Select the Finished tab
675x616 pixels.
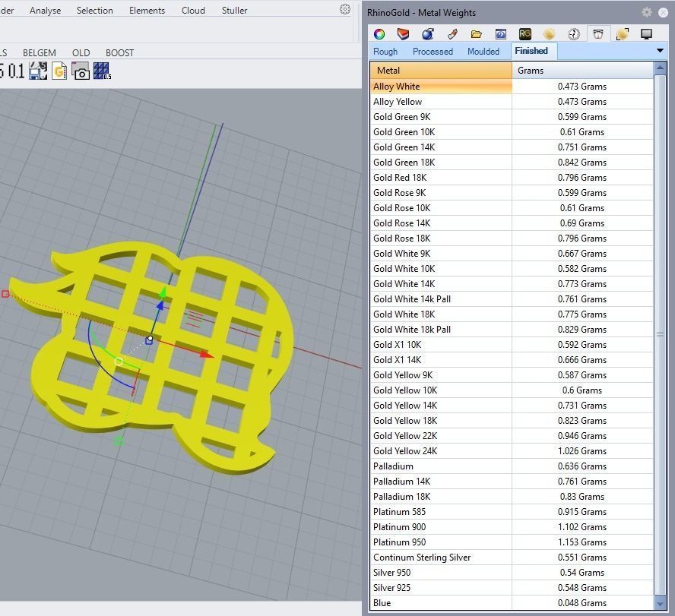[x=534, y=51]
